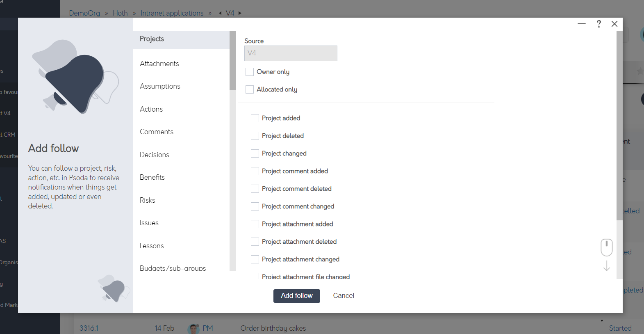This screenshot has height=334, width=644.
Task: Open the Hoth breadcrumb link
Action: 120,13
